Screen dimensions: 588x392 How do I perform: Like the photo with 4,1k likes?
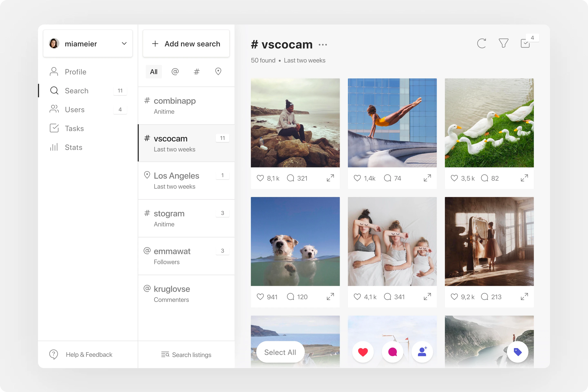tap(357, 296)
